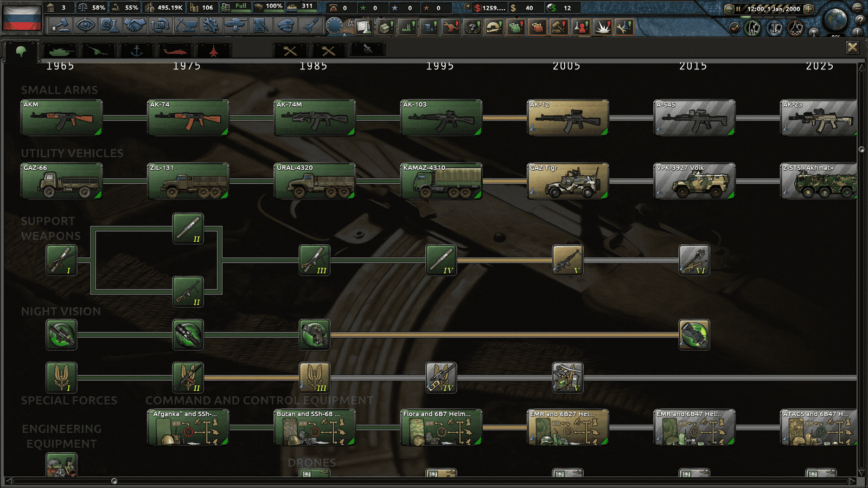Toggle the game pause button

(x=738, y=9)
